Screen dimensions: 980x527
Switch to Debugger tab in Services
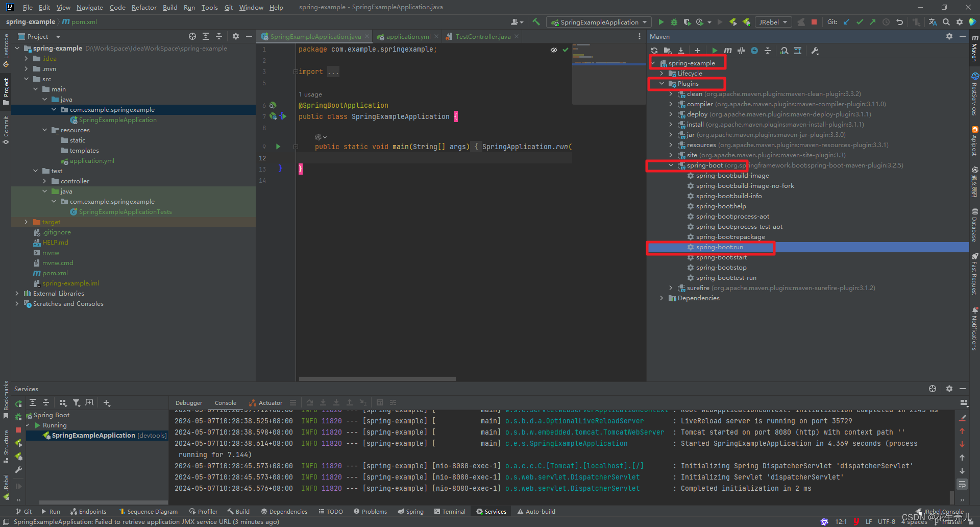(189, 403)
